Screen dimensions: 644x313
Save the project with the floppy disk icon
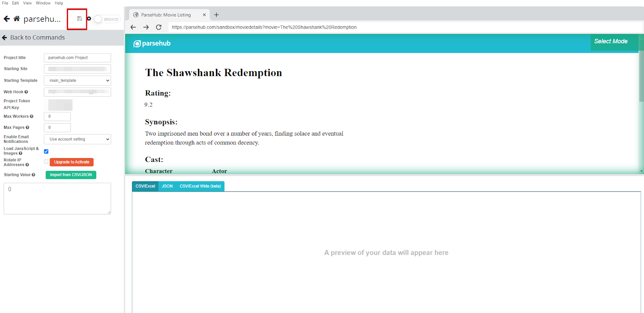[79, 19]
